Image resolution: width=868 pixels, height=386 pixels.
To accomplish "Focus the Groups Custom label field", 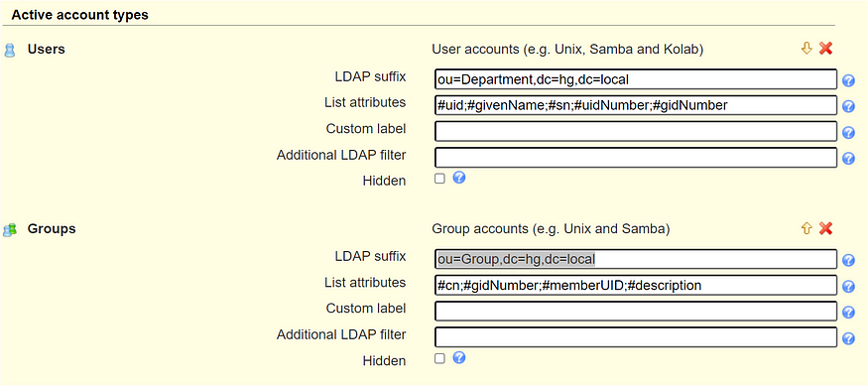I will tap(636, 312).
